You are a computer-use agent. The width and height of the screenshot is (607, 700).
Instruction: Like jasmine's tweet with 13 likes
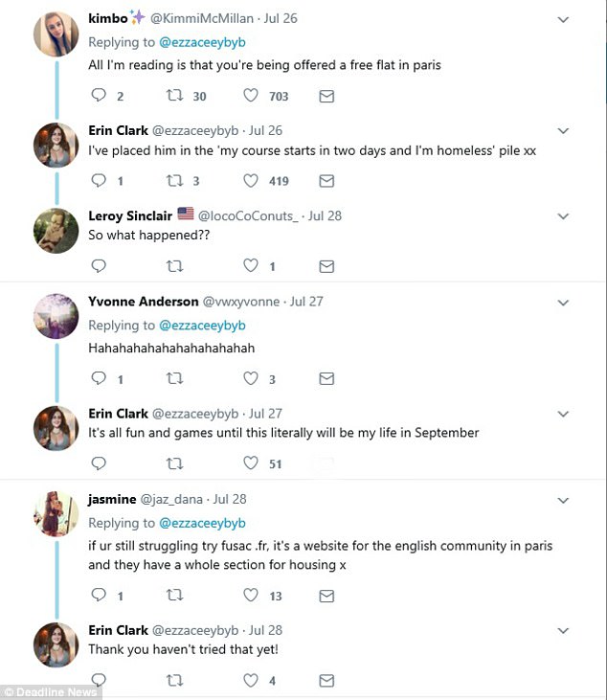[251, 596]
